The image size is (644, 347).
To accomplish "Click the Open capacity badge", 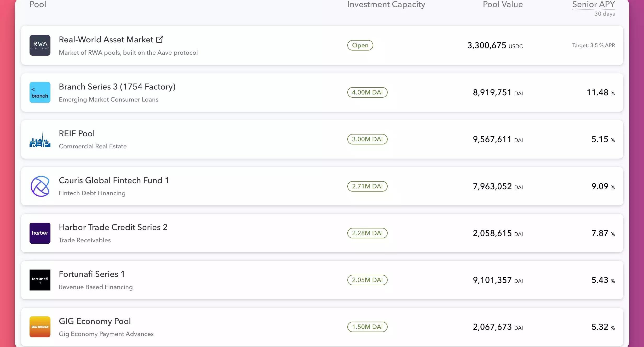I will 360,45.
